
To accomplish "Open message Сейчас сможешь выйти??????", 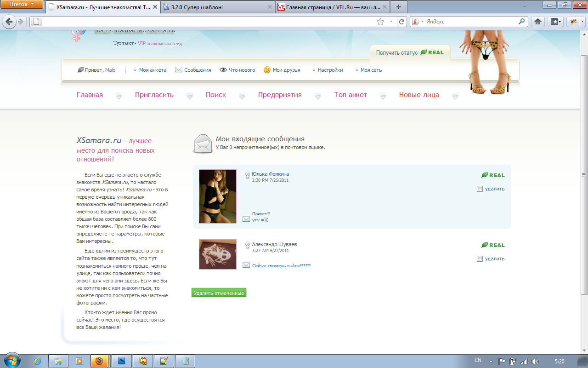I will tap(281, 265).
